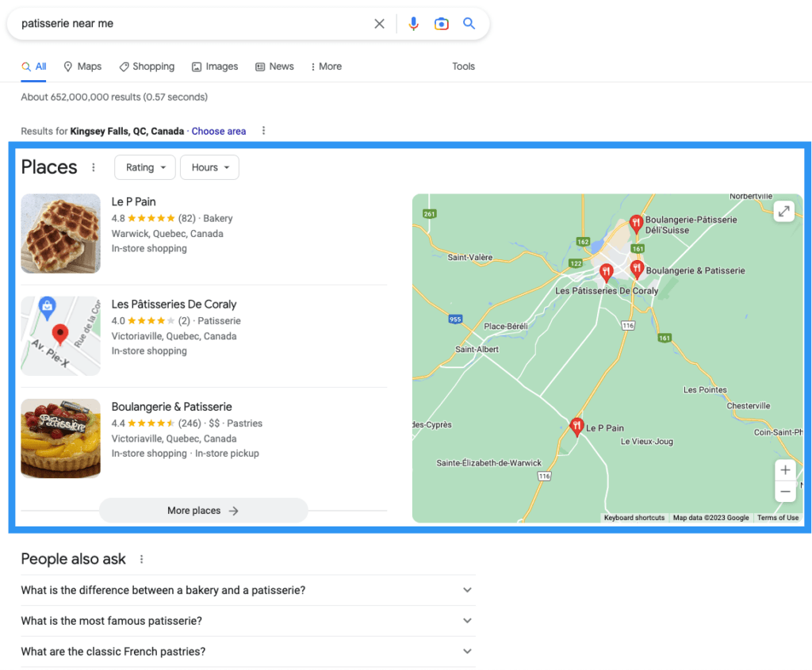
Task: Select the All results tab
Action: (x=33, y=67)
